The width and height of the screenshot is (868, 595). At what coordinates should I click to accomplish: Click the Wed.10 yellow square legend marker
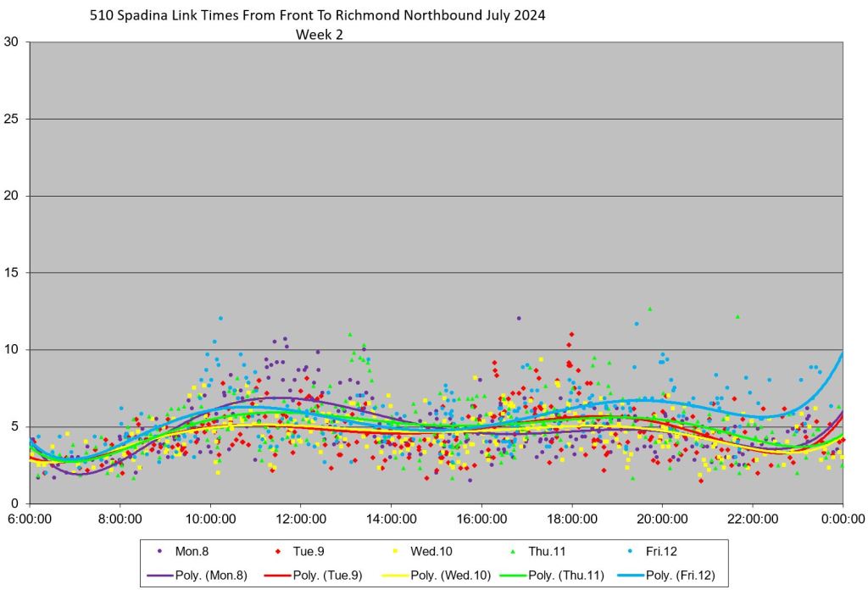[x=397, y=552]
